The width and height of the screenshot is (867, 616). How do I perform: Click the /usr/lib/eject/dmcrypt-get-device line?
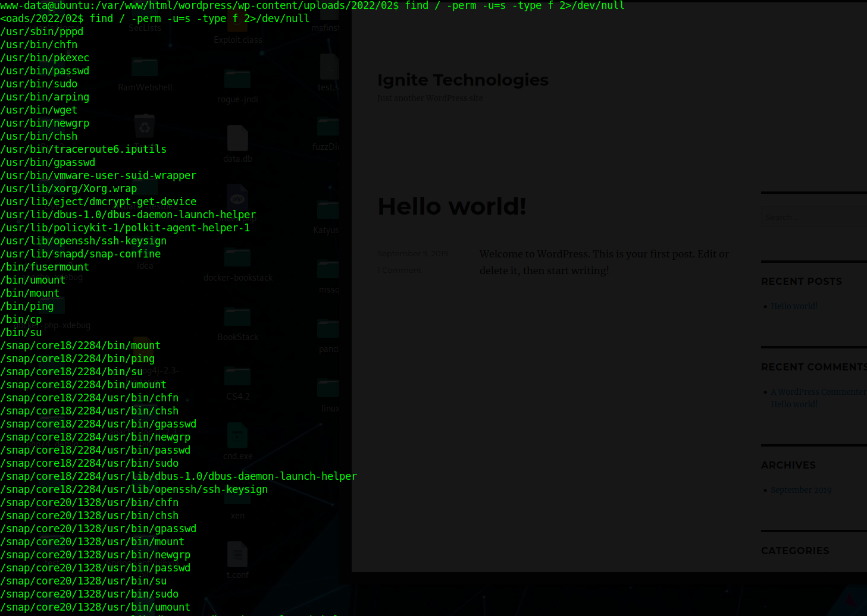click(x=98, y=202)
